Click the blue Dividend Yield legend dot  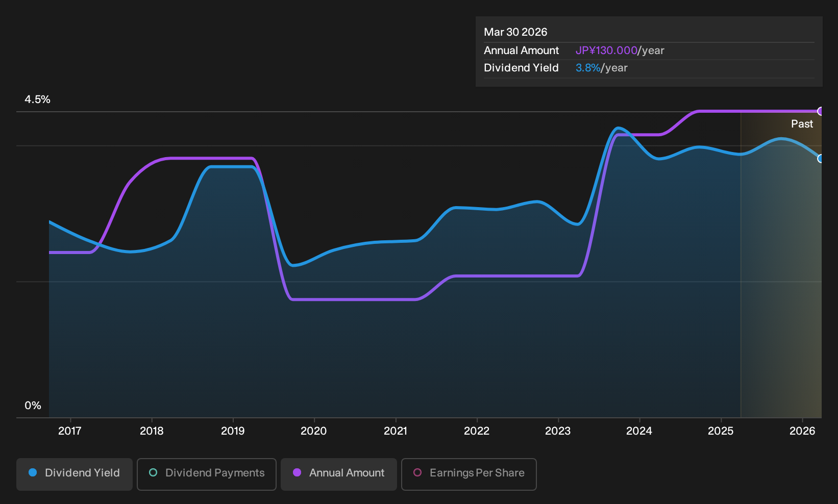click(x=33, y=473)
